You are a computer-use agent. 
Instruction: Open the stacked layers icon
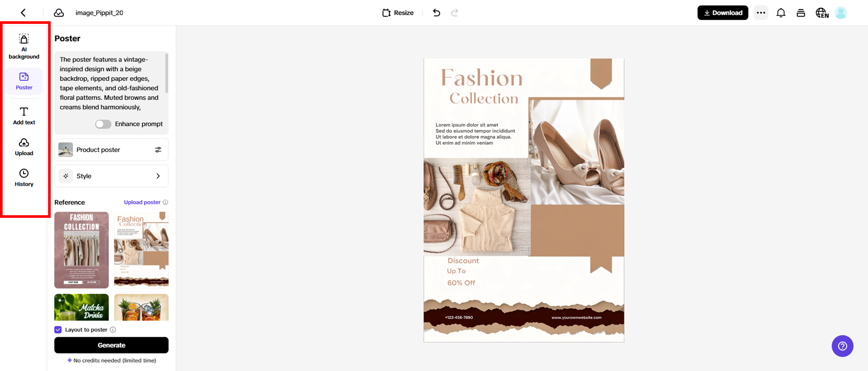801,13
